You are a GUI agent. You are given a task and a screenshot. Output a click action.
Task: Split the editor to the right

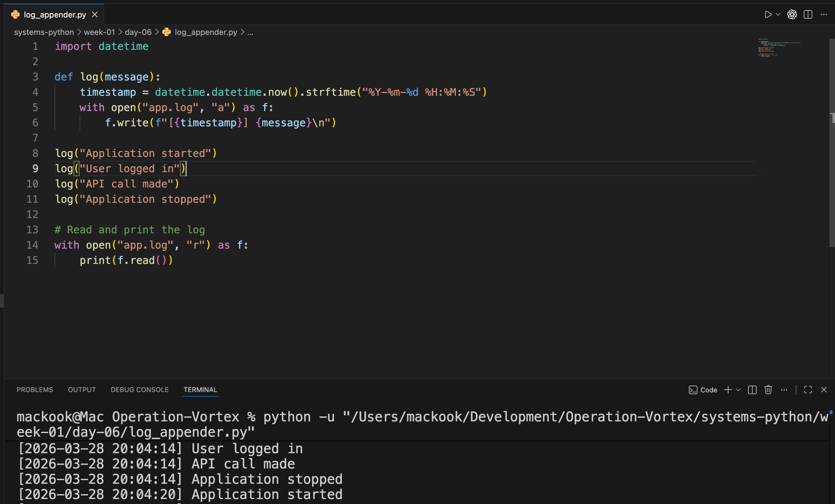tap(808, 15)
